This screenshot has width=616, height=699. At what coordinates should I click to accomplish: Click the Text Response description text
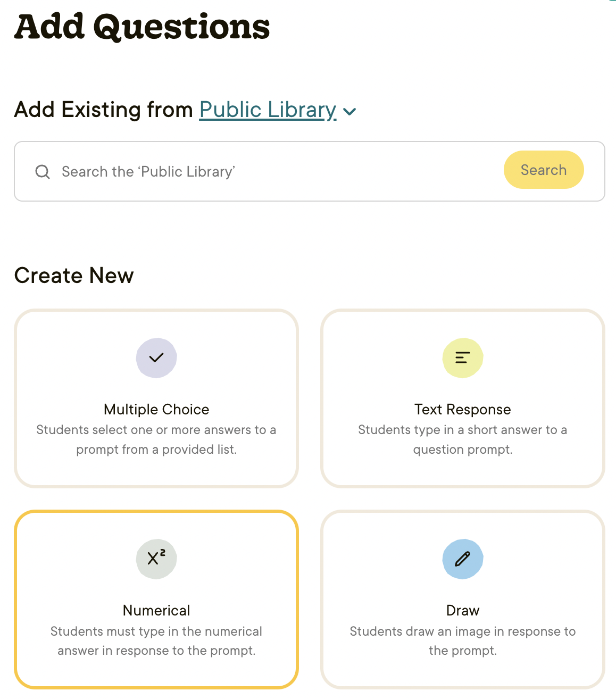(463, 439)
